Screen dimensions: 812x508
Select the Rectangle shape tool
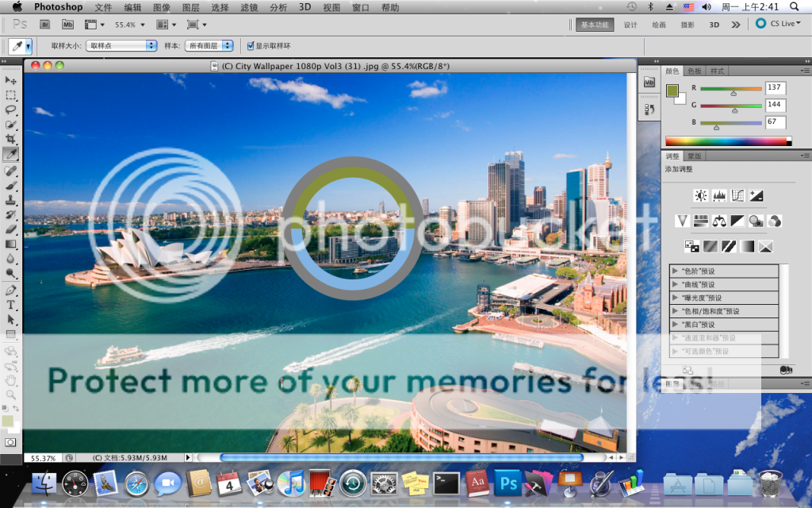[x=10, y=334]
